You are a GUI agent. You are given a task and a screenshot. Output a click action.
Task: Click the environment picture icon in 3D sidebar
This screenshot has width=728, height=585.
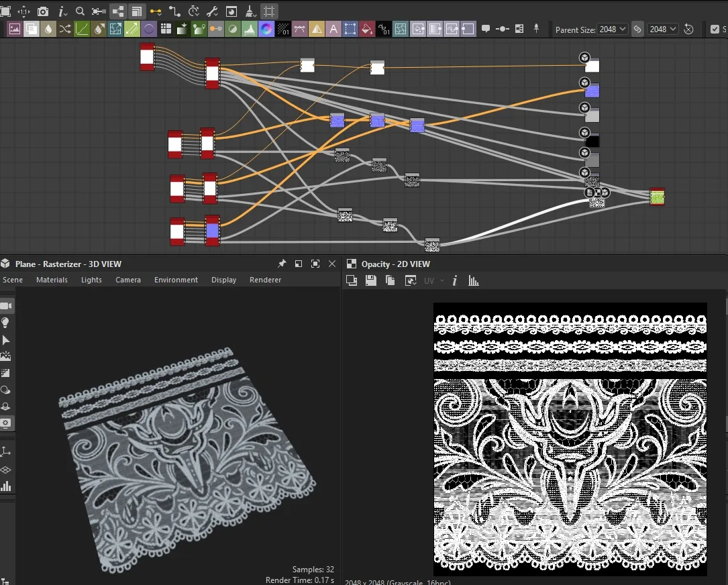[x=5, y=357]
